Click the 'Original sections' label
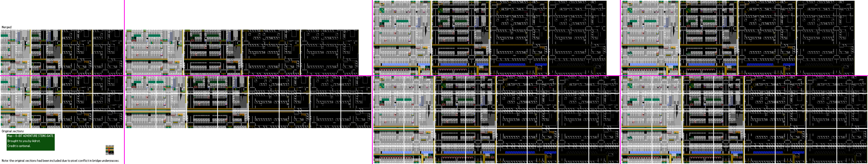Screen dimensions: 868x164 [13, 131]
